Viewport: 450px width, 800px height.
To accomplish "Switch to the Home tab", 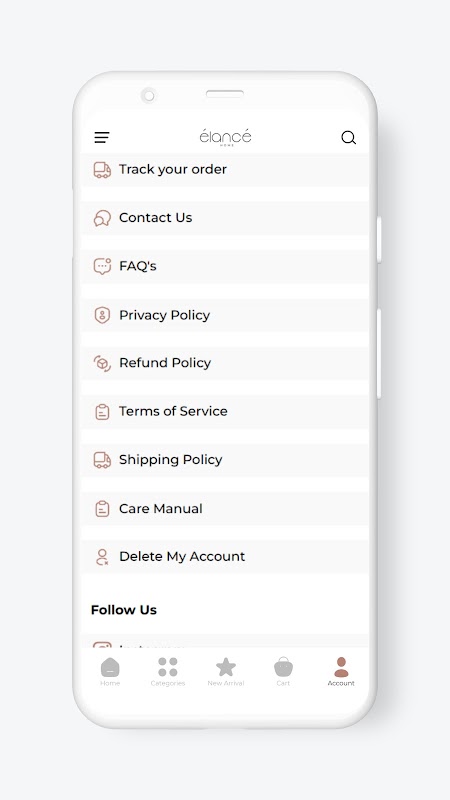I will (x=110, y=671).
